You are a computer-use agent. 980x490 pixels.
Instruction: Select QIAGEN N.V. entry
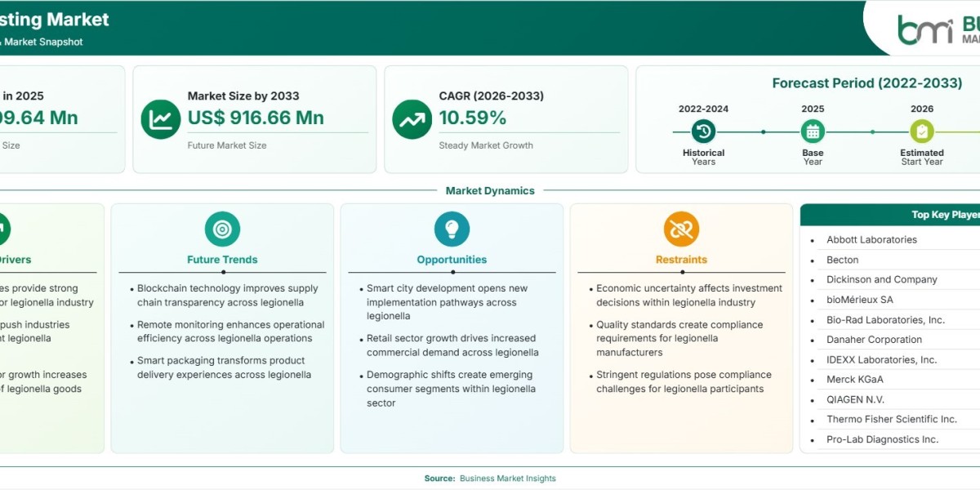pyautogui.click(x=856, y=399)
